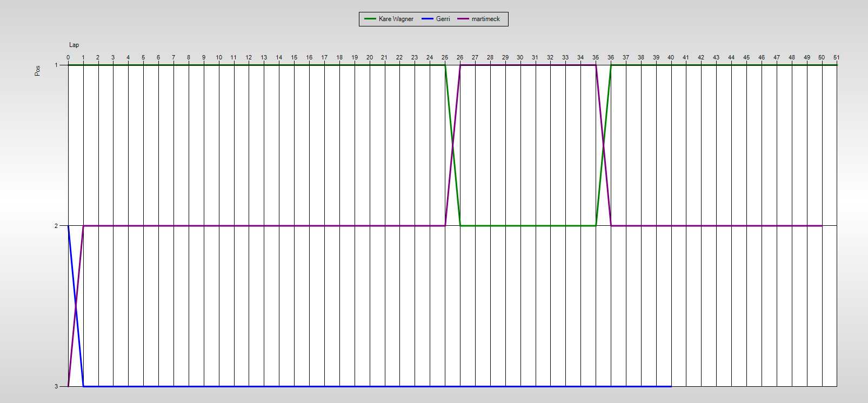868x403 pixels.
Task: Click the lap 50 axis label
Action: (822, 57)
